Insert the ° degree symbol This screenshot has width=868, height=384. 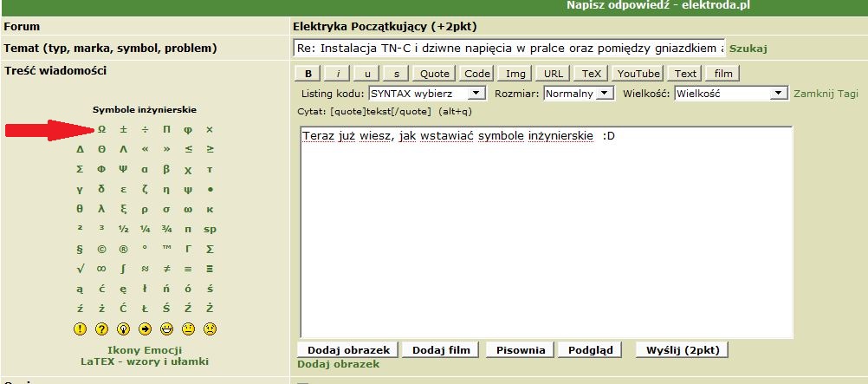click(x=145, y=248)
